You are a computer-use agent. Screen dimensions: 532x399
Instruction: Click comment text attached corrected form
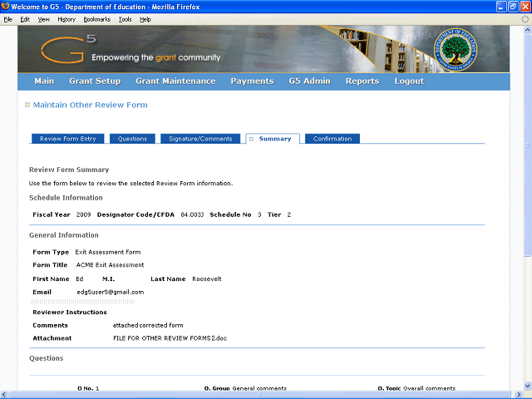(x=148, y=325)
